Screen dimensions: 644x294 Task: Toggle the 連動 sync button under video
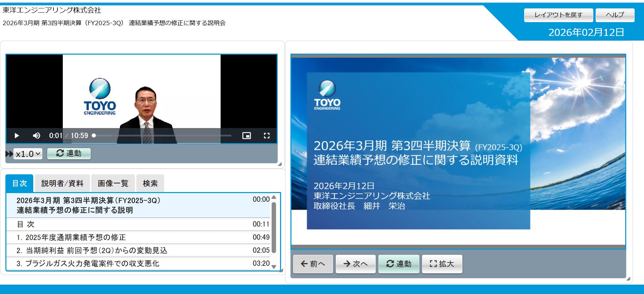(69, 154)
